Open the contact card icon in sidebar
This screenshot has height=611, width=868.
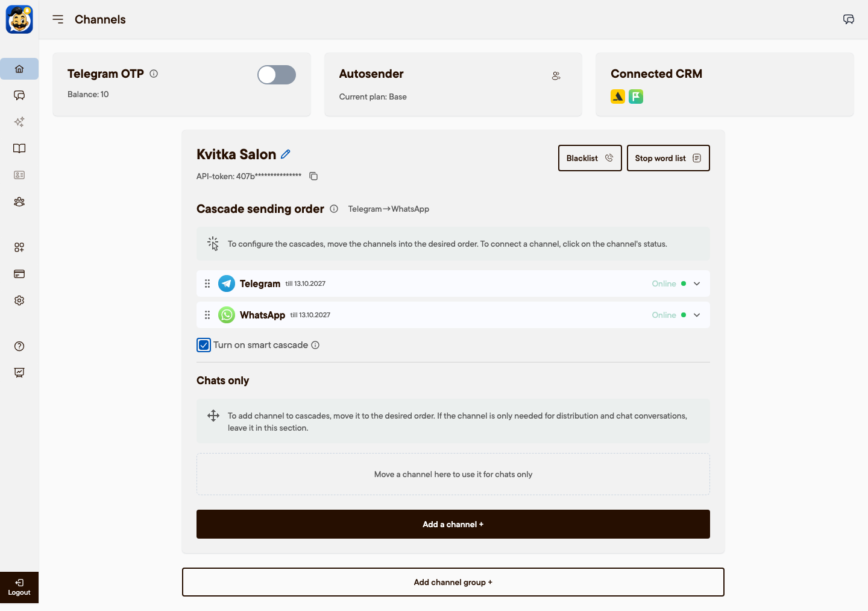point(19,175)
